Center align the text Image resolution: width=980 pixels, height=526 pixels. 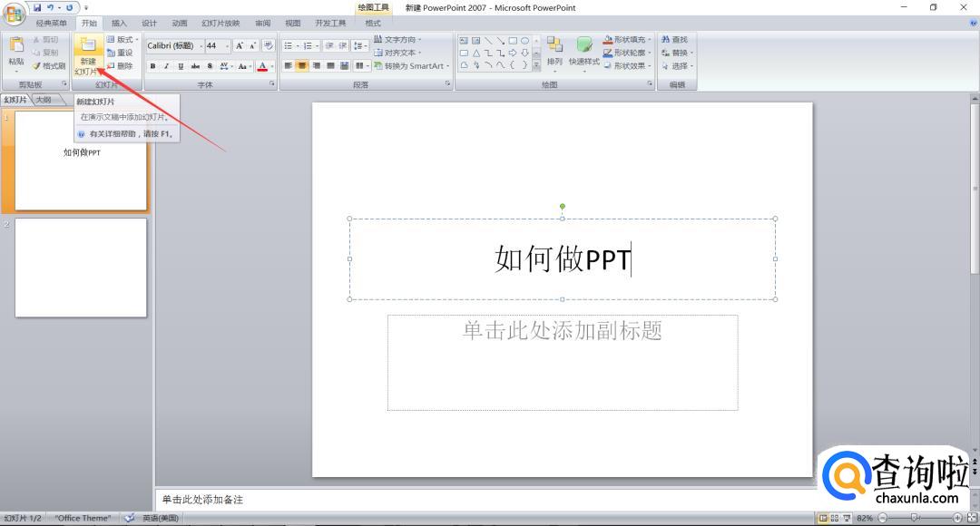coord(302,65)
